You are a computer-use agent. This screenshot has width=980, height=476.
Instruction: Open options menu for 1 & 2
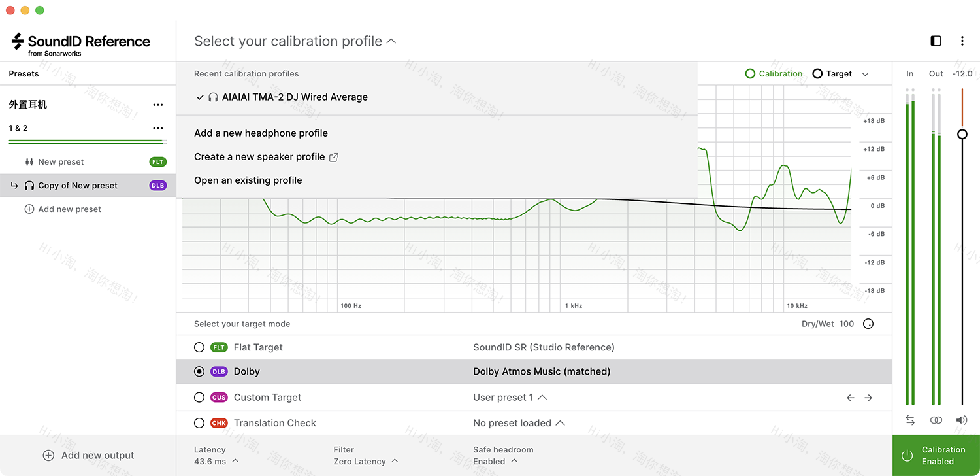[157, 128]
